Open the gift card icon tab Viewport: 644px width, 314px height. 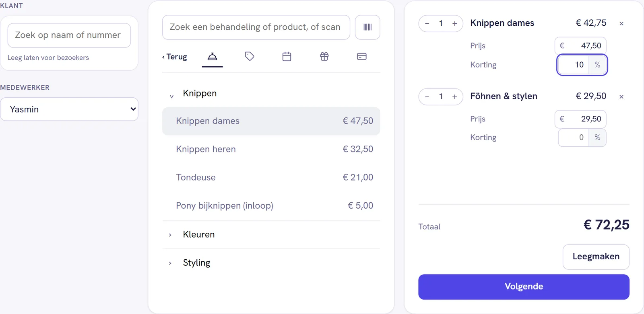tap(324, 57)
